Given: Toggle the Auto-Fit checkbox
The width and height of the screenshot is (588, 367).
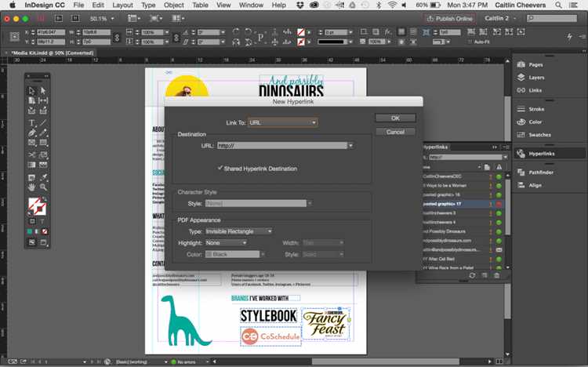Looking at the screenshot, I should (470, 42).
